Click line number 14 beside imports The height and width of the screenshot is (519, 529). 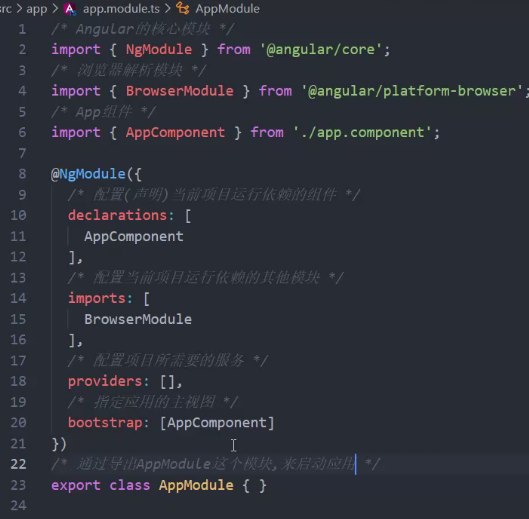18,298
